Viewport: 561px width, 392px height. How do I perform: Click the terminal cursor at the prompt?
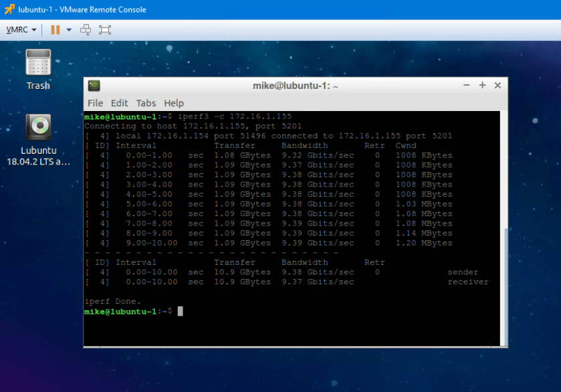(180, 311)
